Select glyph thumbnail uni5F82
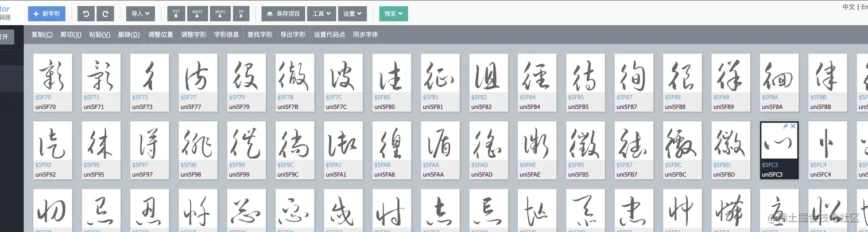This screenshot has height=232, width=868. tap(489, 82)
